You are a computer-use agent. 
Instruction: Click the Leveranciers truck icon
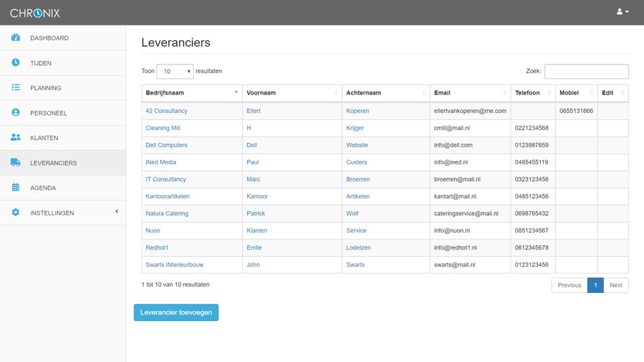click(15, 162)
